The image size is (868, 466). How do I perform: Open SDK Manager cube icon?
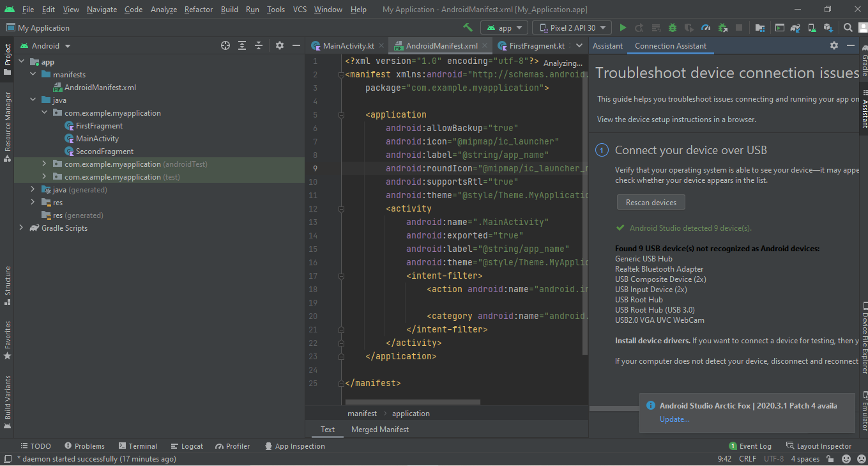828,27
